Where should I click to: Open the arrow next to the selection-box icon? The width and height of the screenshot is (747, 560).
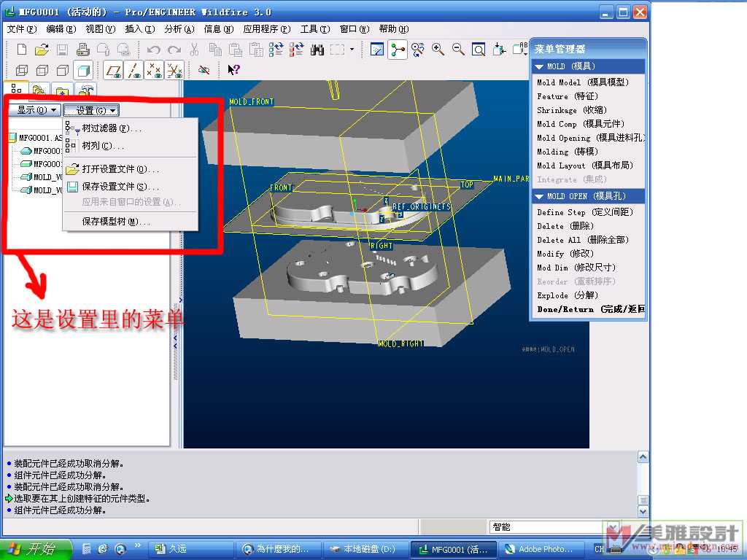352,49
